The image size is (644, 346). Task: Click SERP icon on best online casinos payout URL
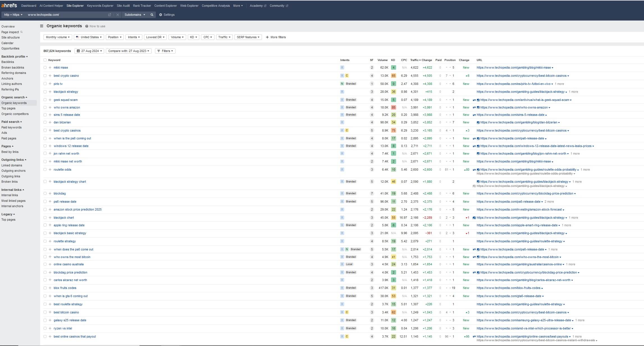(474, 336)
